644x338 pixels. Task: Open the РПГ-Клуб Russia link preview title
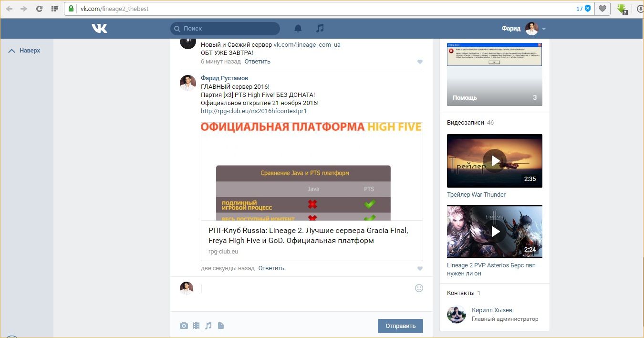click(308, 236)
